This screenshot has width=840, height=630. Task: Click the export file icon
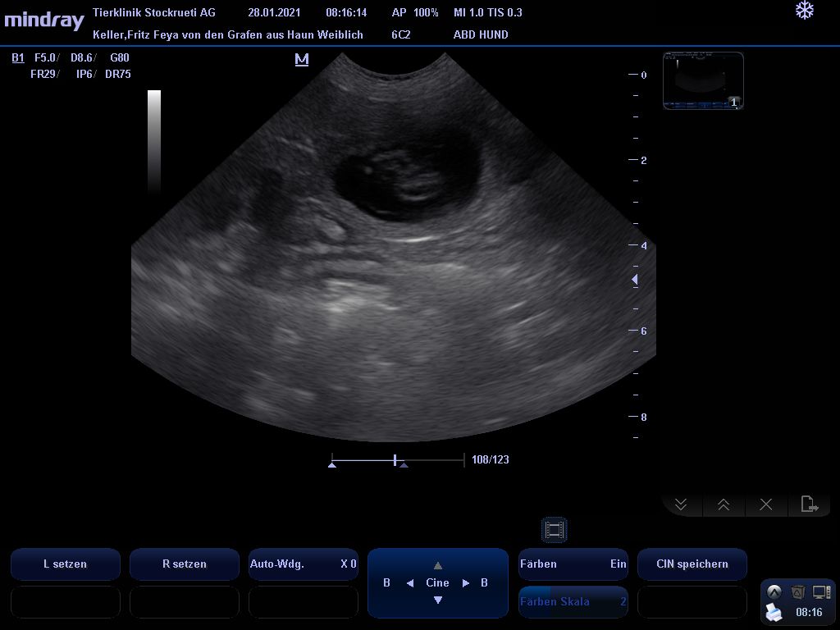809,504
